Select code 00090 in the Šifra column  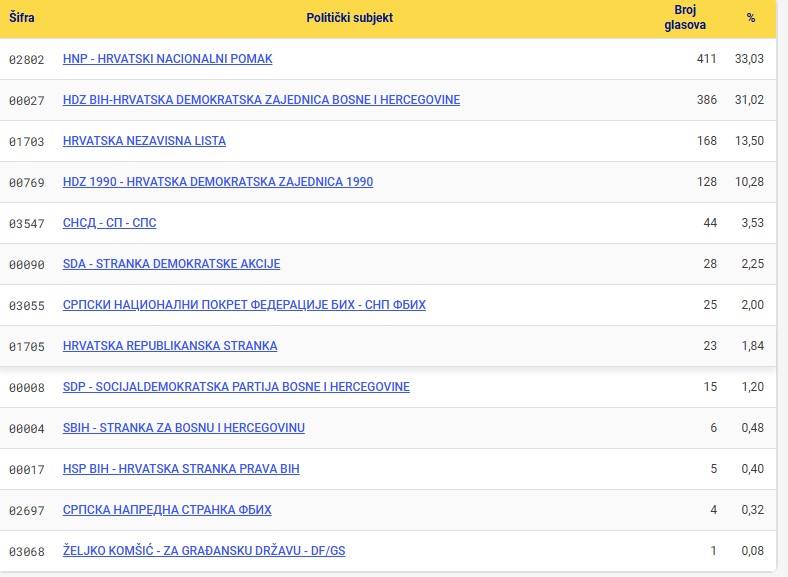tap(27, 264)
